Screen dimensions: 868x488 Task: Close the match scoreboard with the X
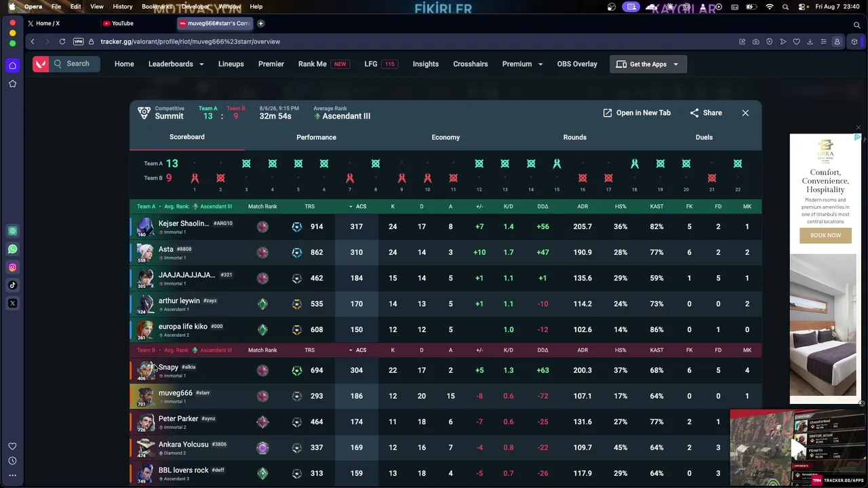[x=745, y=113]
